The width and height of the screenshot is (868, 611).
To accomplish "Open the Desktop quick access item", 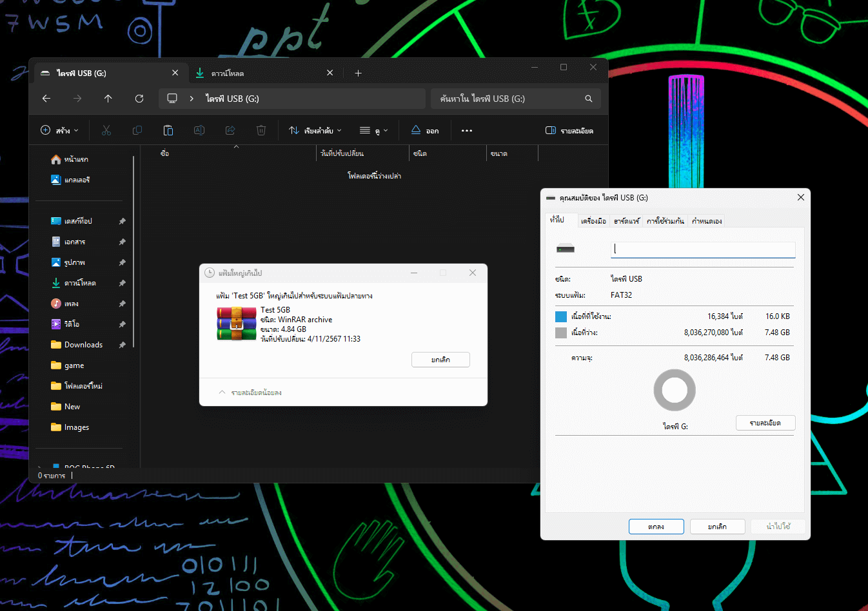I will (x=72, y=221).
